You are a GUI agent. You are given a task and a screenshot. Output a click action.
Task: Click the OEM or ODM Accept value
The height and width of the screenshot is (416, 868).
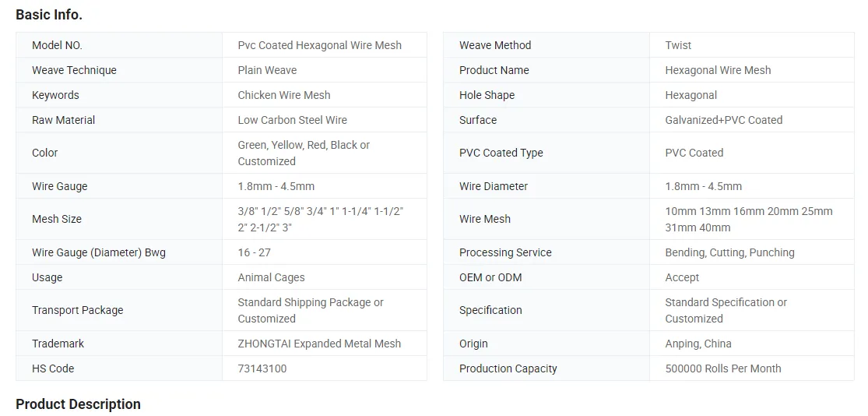[682, 277]
